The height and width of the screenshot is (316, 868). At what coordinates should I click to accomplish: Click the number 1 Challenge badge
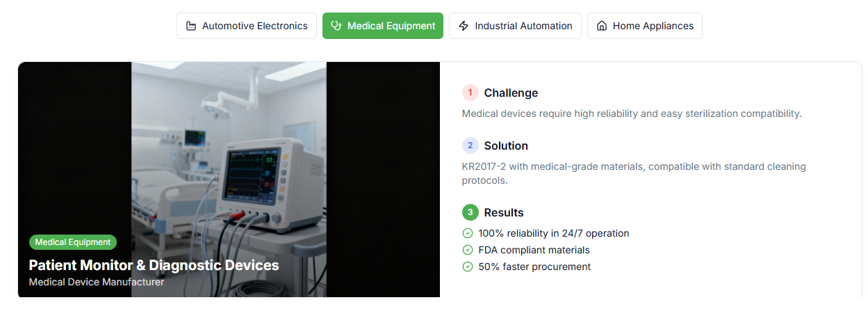470,93
